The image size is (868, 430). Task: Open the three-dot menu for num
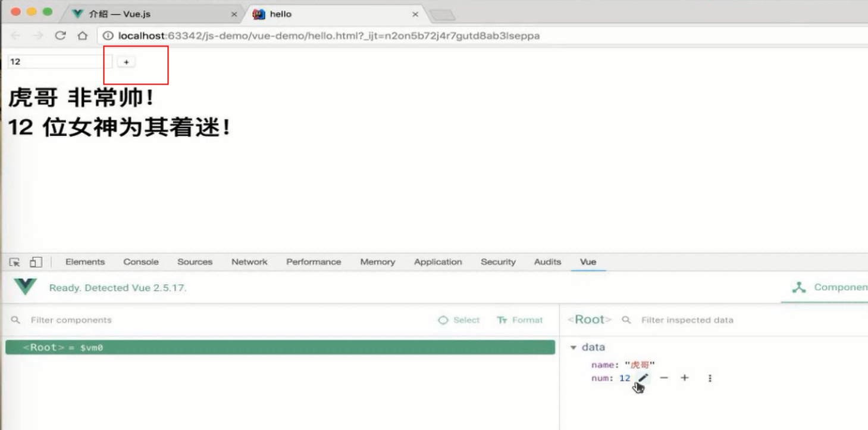click(x=710, y=378)
